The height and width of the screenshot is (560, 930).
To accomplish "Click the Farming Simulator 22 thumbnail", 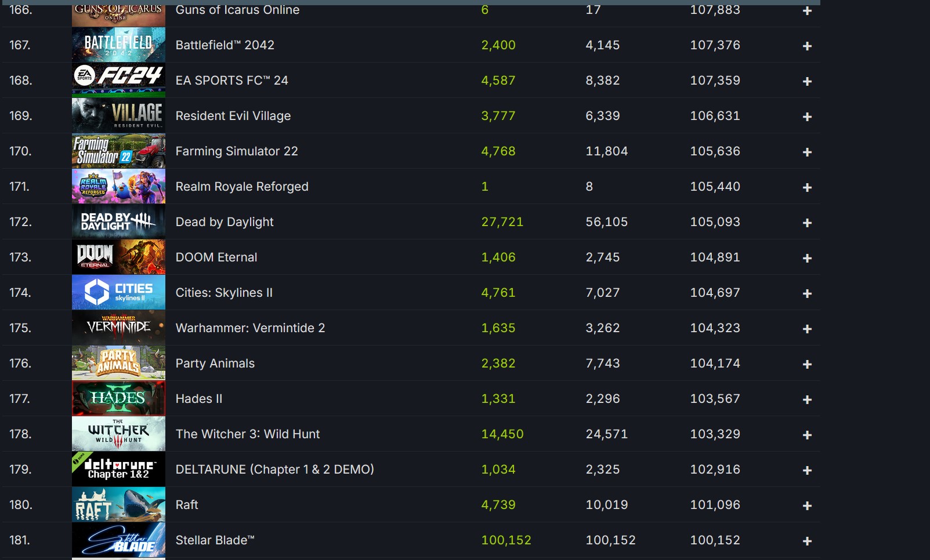I will tap(118, 151).
